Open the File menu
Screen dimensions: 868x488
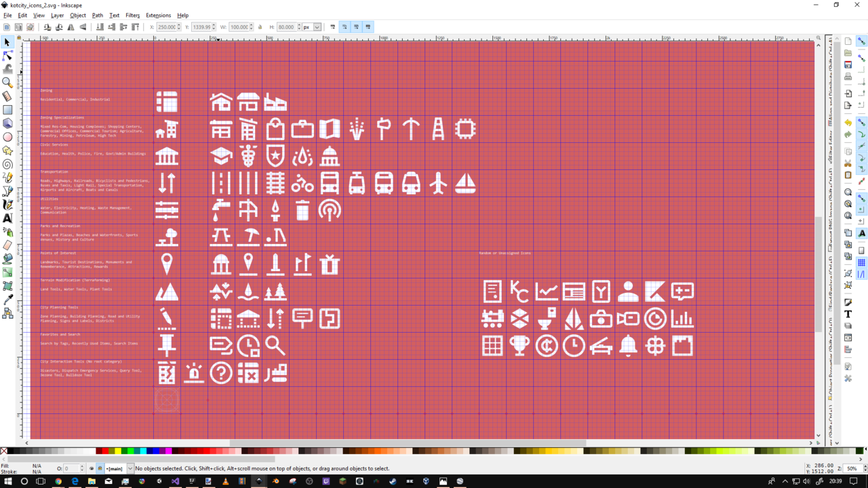(x=7, y=15)
